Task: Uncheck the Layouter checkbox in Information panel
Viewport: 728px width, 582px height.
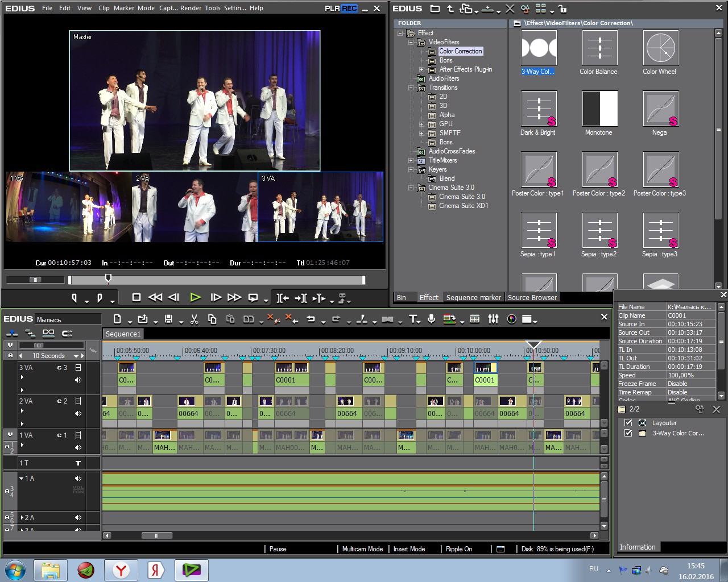Action: pyautogui.click(x=628, y=423)
